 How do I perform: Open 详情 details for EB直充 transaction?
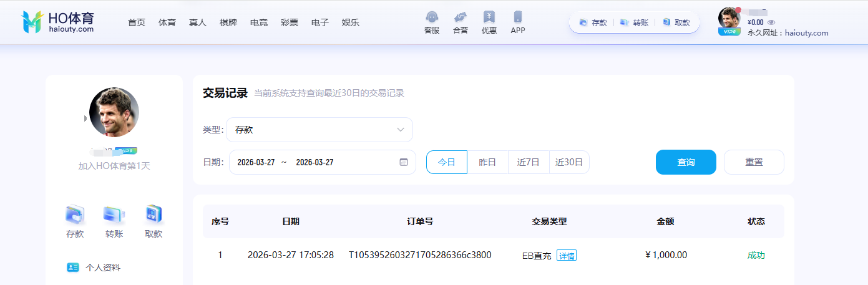[567, 256]
